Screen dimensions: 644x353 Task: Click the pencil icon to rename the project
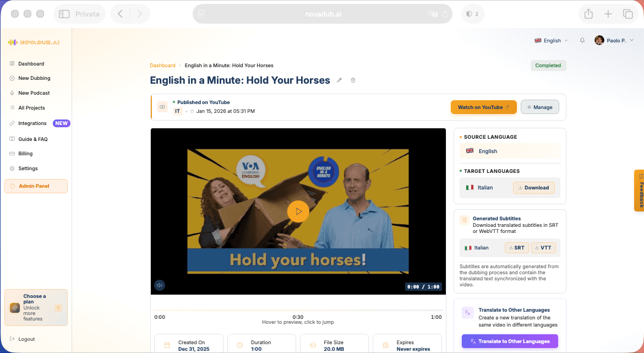pos(340,80)
